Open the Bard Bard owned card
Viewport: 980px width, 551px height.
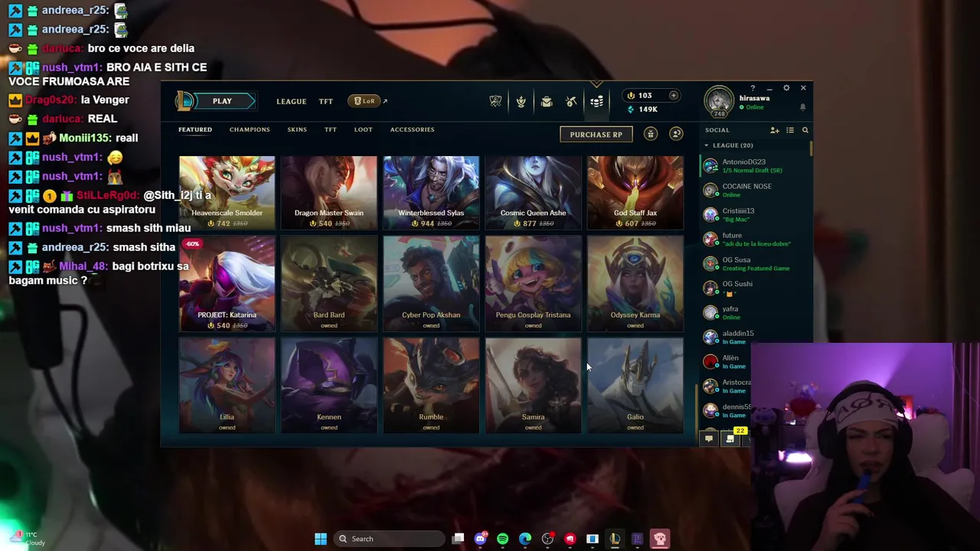point(328,283)
